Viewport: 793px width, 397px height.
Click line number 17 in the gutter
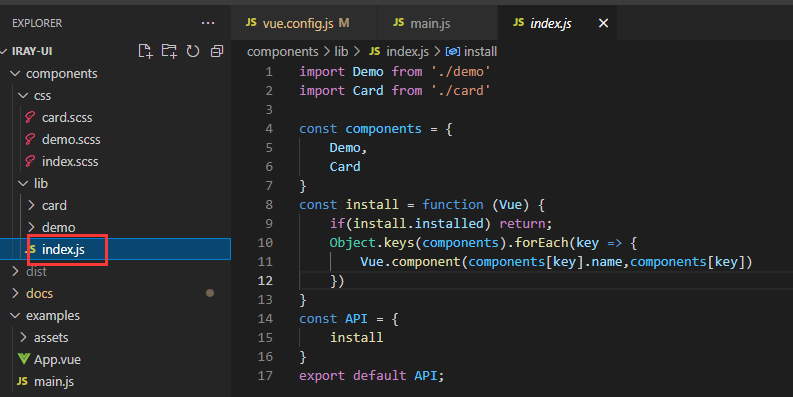265,376
